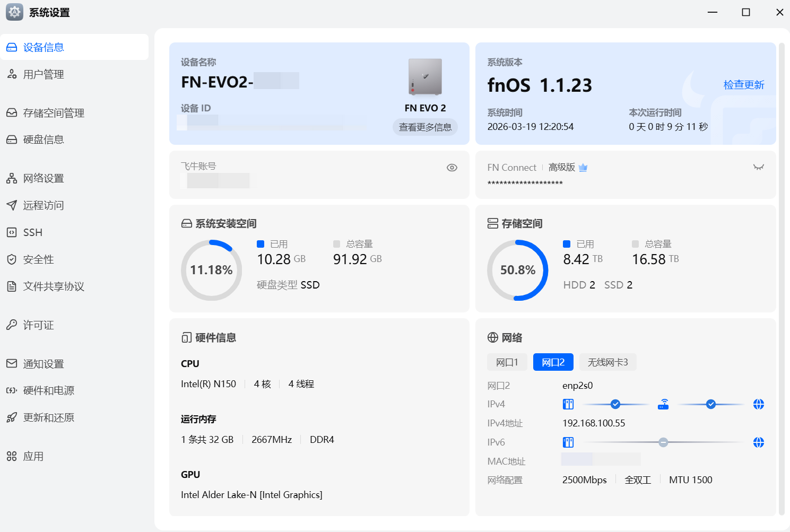The image size is (790, 532).
Task: Click the 2667MHz memory frequency value
Action: tap(272, 440)
